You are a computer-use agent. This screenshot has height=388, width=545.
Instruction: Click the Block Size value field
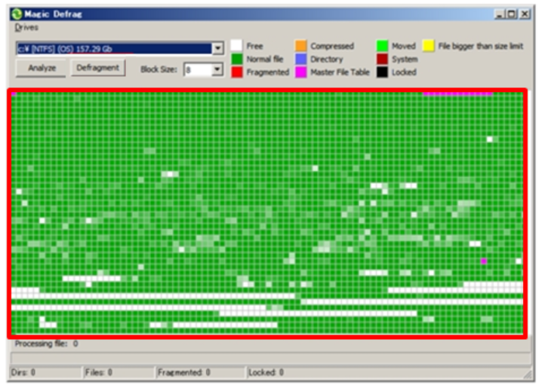(x=198, y=70)
